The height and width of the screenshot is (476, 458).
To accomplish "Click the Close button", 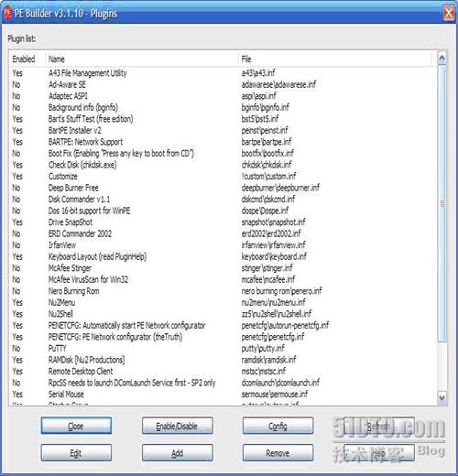I will point(76,426).
